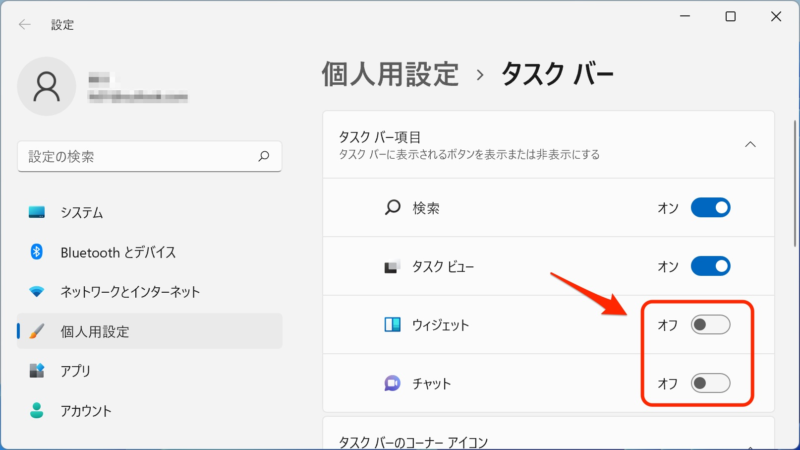Go back with the arrow icon
The height and width of the screenshot is (450, 800).
(x=24, y=24)
